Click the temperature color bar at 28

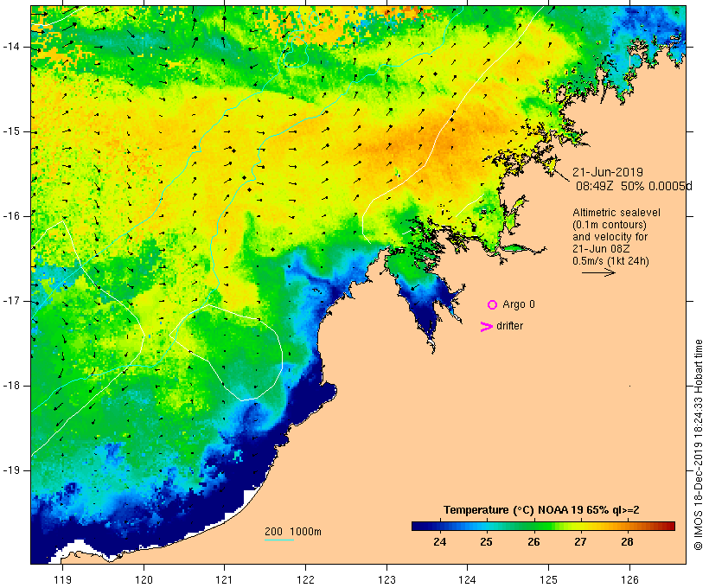tap(627, 526)
